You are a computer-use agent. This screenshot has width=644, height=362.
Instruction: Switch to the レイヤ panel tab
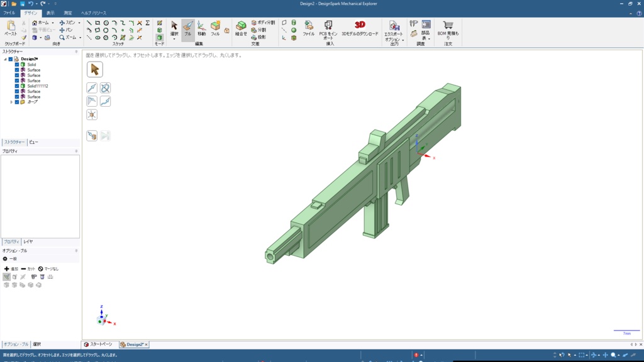(x=28, y=242)
